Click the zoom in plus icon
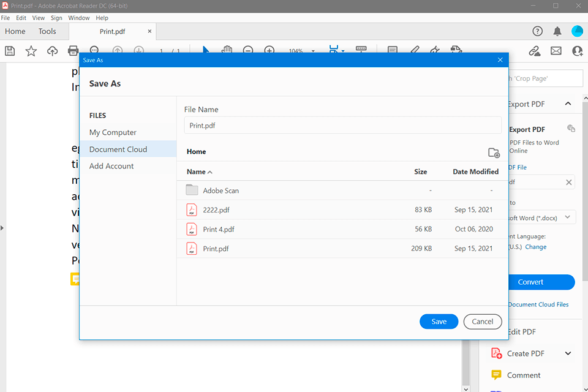 [x=269, y=50]
